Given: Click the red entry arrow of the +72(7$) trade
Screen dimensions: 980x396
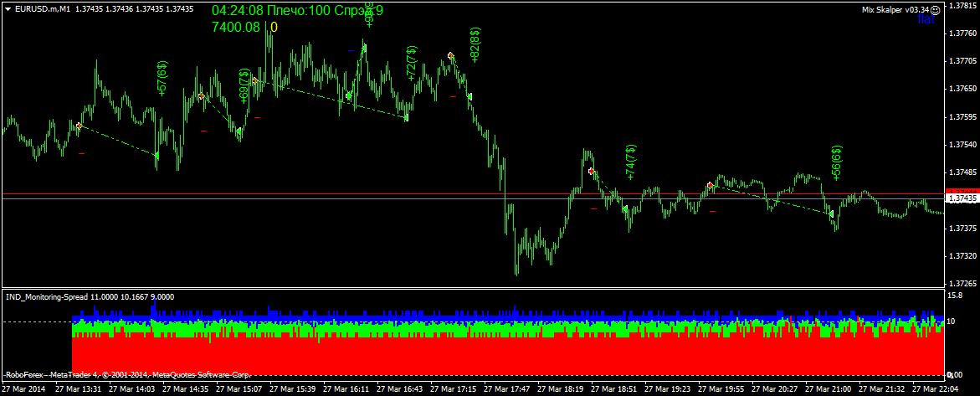Looking at the screenshot, I should (255, 80).
